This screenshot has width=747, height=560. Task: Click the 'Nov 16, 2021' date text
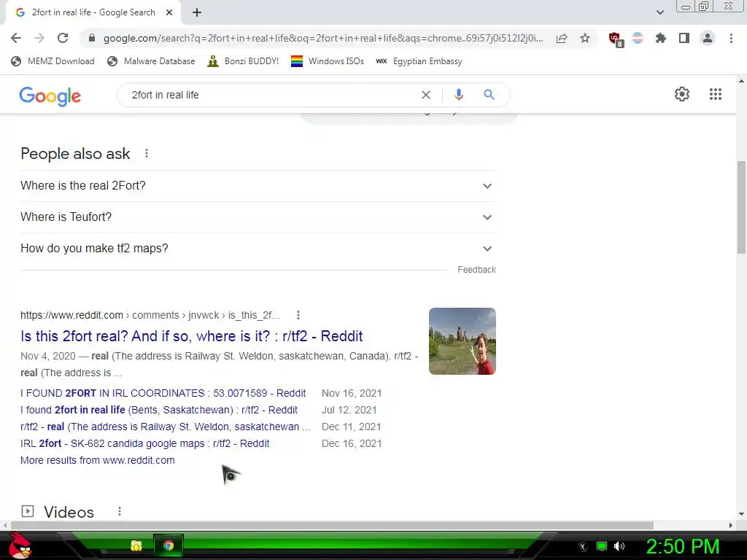[352, 393]
